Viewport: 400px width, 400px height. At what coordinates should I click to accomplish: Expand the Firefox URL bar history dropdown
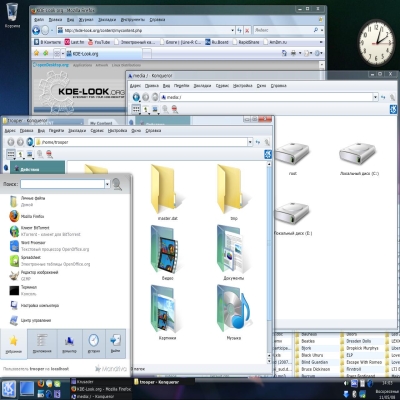[233, 30]
